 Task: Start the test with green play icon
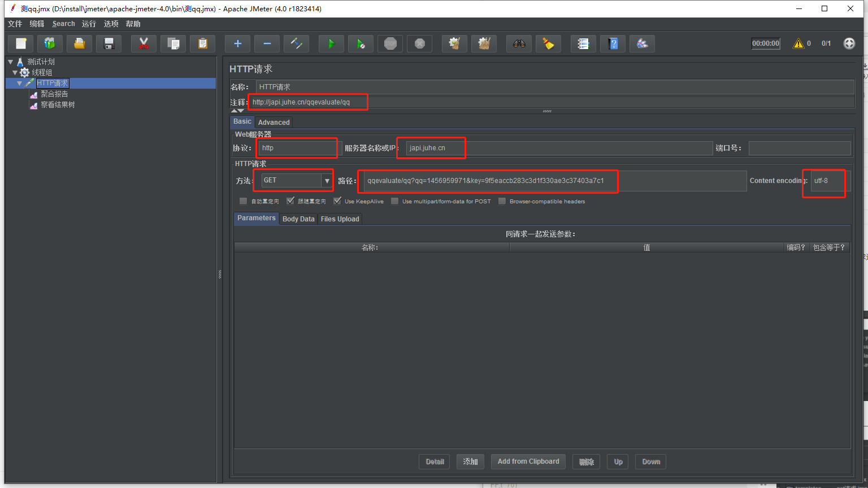pyautogui.click(x=332, y=43)
